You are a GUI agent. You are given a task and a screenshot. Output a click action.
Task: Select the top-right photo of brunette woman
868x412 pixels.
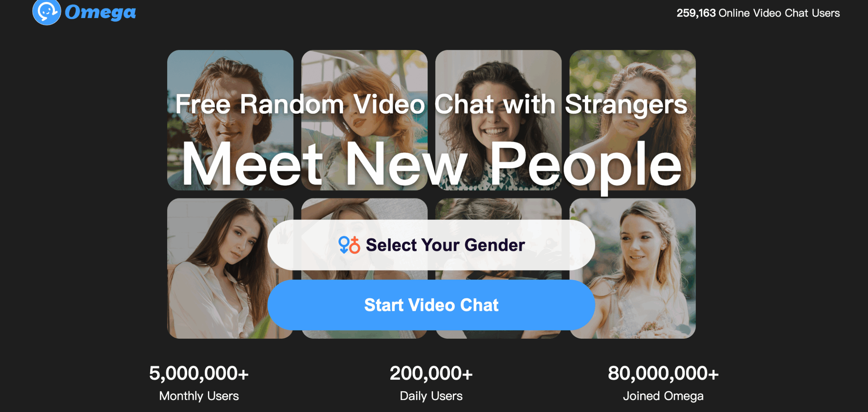pos(632,120)
